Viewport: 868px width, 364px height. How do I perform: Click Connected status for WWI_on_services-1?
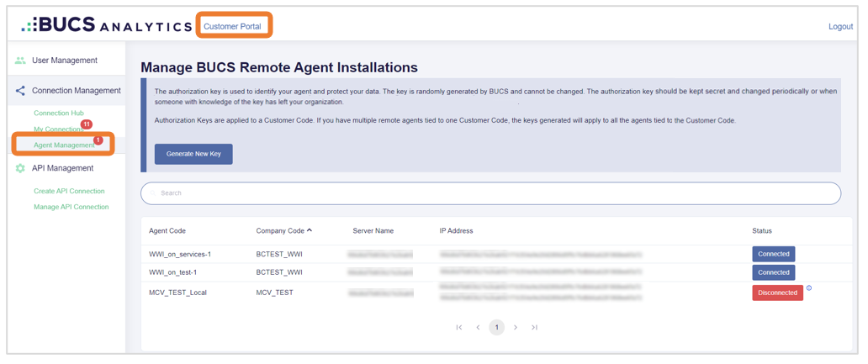pos(773,254)
